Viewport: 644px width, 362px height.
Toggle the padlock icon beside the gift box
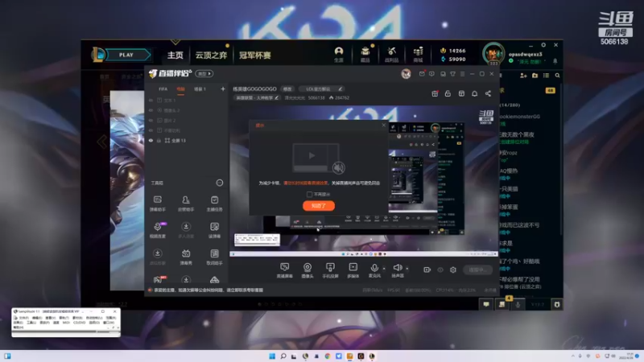(x=448, y=93)
